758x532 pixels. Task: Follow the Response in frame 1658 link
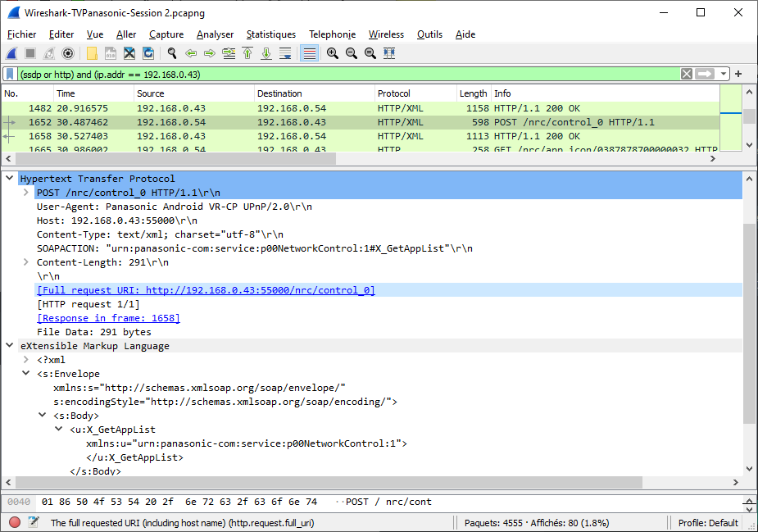click(108, 318)
